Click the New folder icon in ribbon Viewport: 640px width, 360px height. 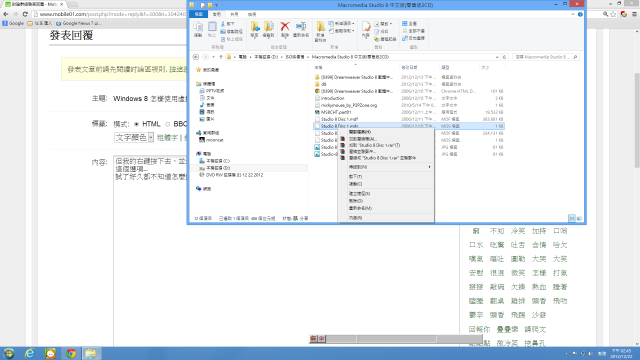point(320,27)
